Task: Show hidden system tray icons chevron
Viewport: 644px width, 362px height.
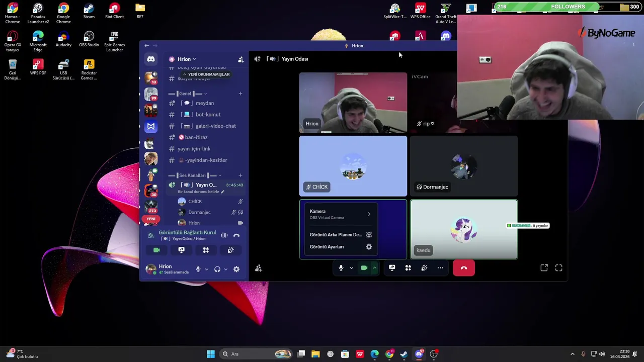Action: click(572, 354)
